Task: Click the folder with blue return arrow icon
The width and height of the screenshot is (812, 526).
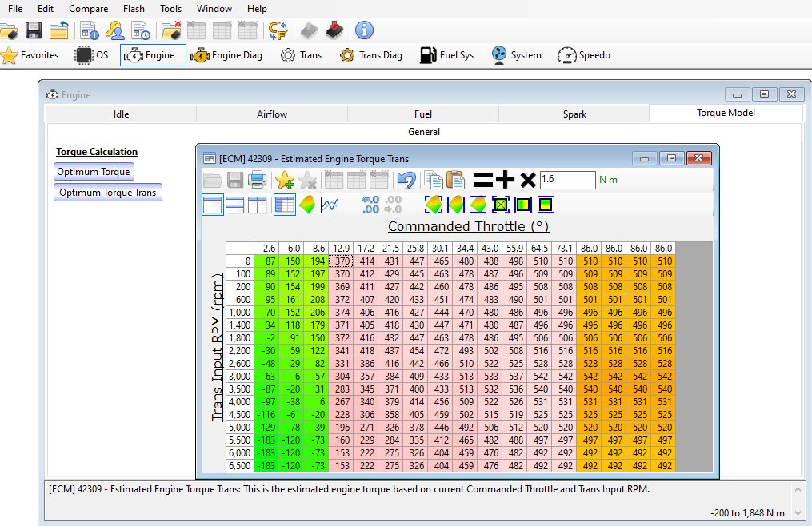Action: [x=59, y=30]
